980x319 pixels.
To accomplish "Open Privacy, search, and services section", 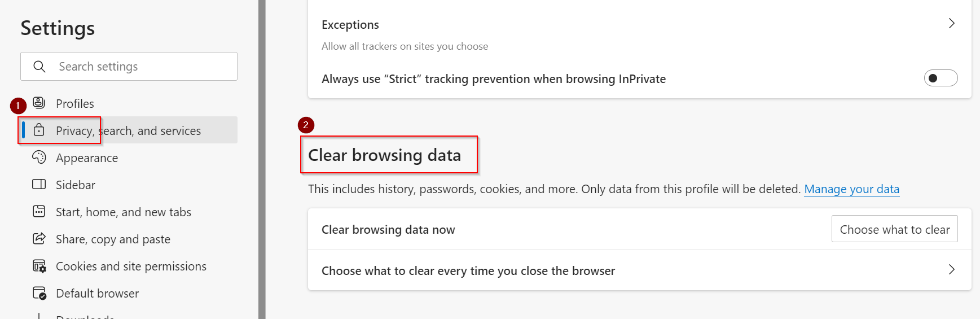I will [x=128, y=131].
